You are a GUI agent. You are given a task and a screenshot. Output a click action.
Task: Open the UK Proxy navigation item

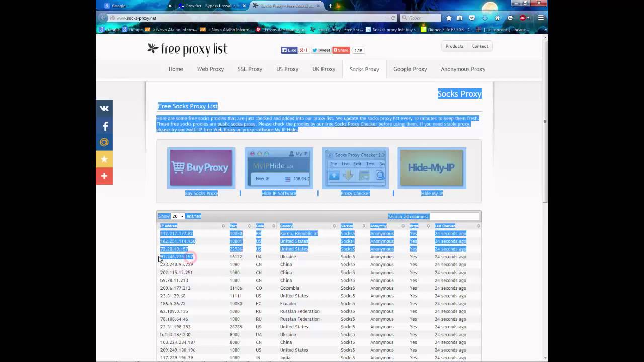click(x=324, y=69)
